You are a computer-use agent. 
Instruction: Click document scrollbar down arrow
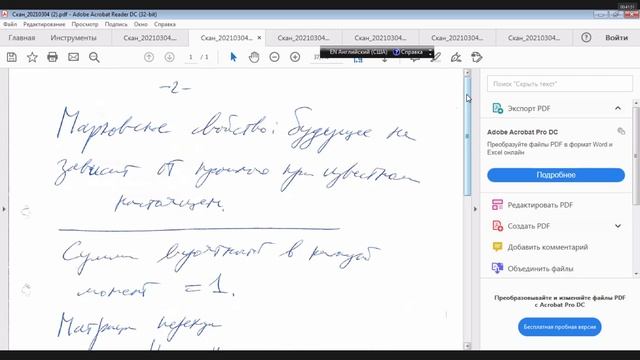467,346
